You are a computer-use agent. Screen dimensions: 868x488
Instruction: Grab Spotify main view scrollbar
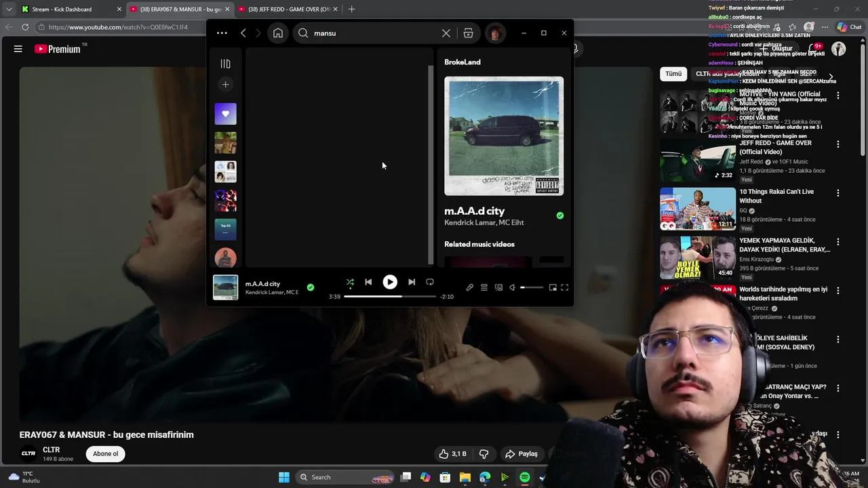tap(431, 165)
